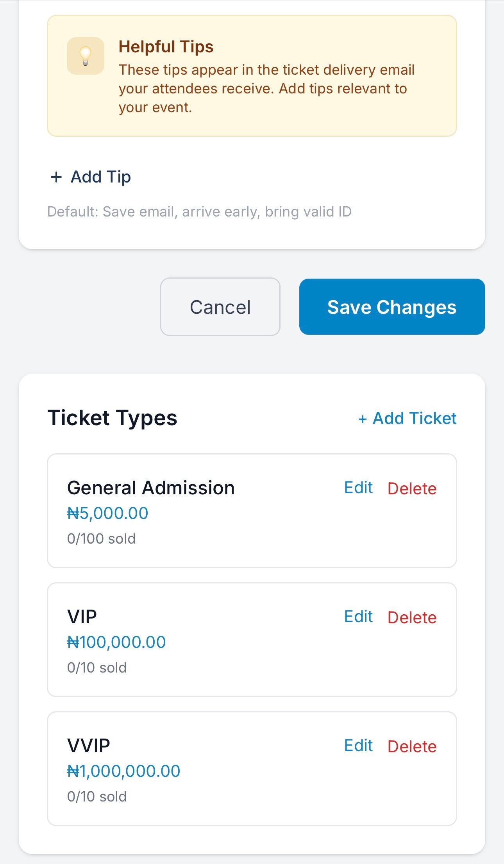
Task: Click the VIP ticket name
Action: pyautogui.click(x=82, y=617)
